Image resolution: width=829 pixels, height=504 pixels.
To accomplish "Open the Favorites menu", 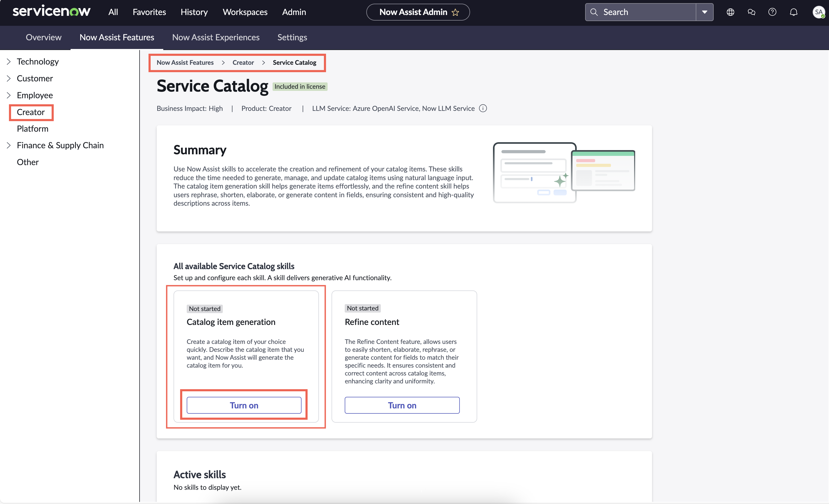I will pyautogui.click(x=149, y=12).
